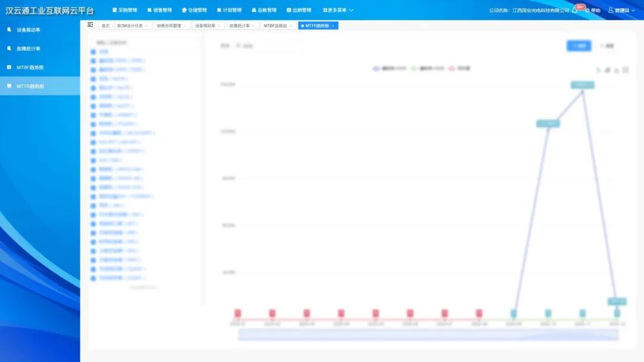644x362 pixels.
Task: Toggle the first checkbox in the device list
Action: pos(93,52)
